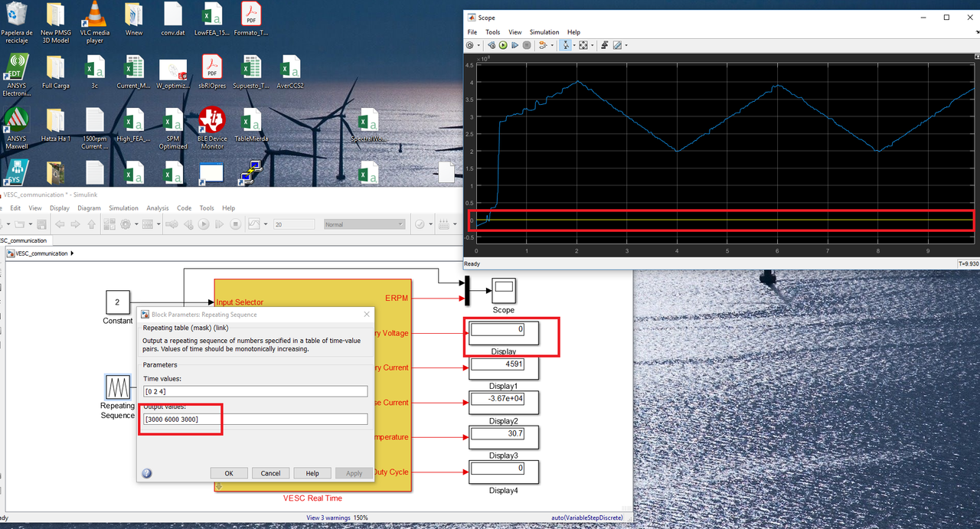Click Stop button in Simulink toolbar
This screenshot has width=980, height=529.
point(236,224)
